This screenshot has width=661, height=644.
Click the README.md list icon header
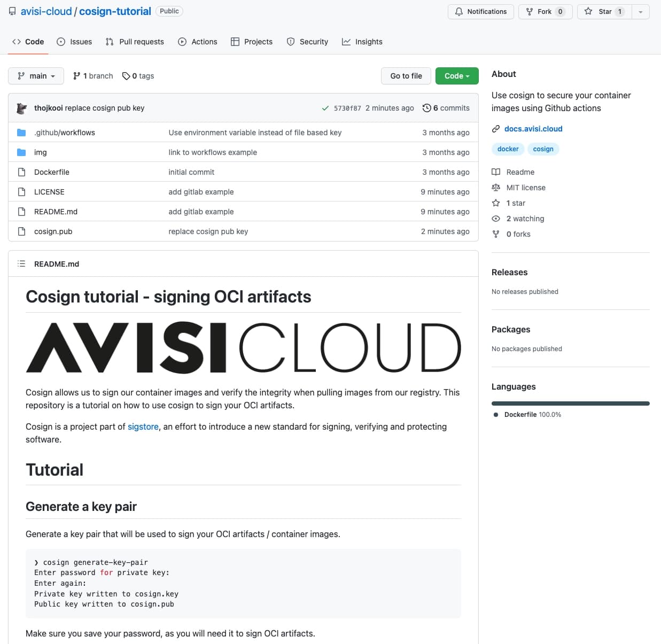pyautogui.click(x=21, y=263)
